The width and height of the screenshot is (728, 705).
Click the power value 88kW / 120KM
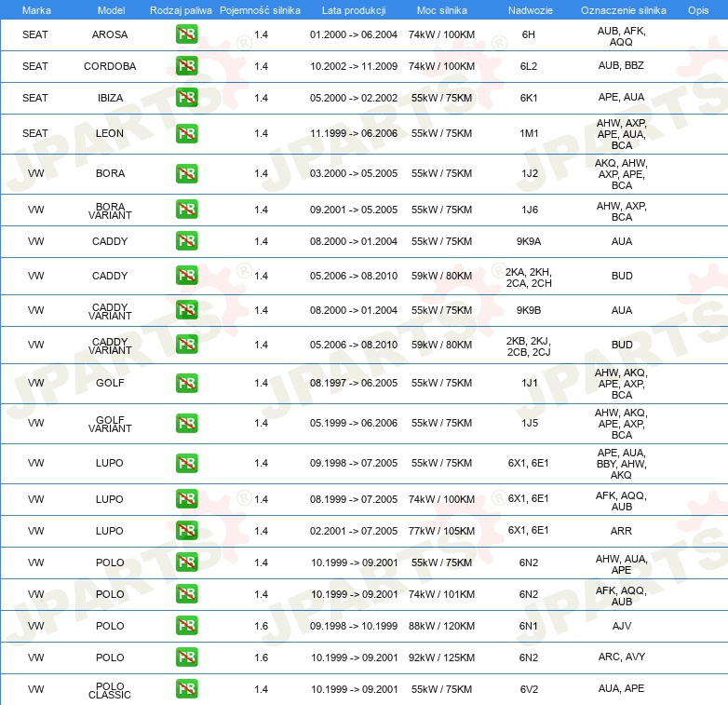coord(441,626)
